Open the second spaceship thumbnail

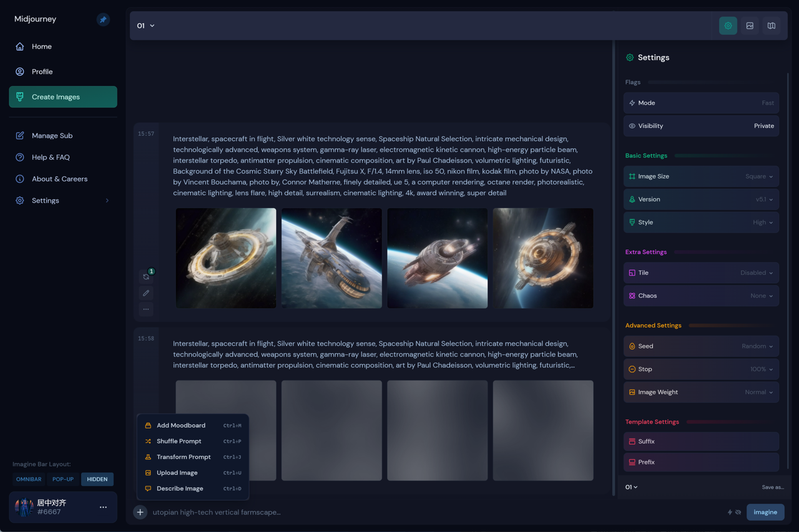331,258
